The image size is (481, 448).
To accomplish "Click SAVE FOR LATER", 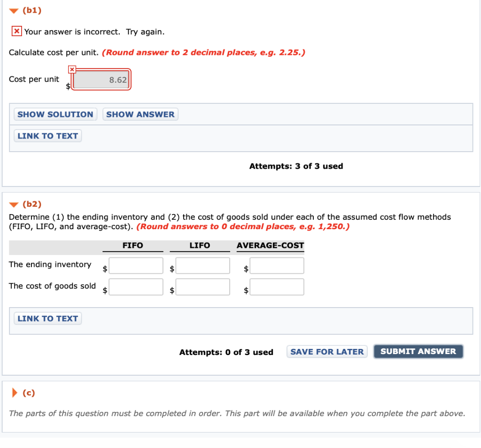I will (326, 351).
